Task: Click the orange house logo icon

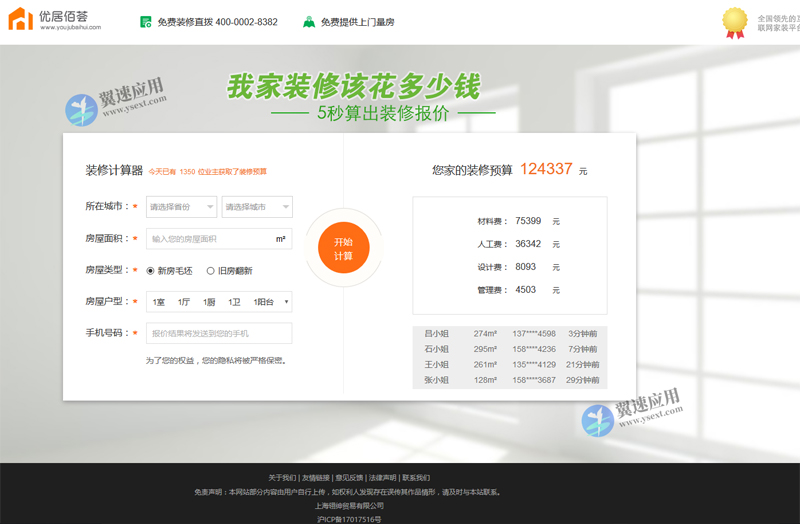Action: (x=20, y=18)
